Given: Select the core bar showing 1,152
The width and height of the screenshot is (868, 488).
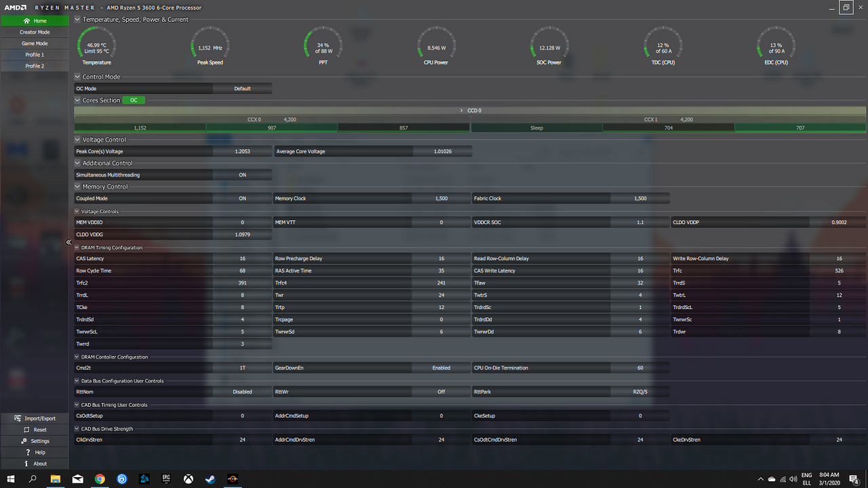Looking at the screenshot, I should point(140,127).
